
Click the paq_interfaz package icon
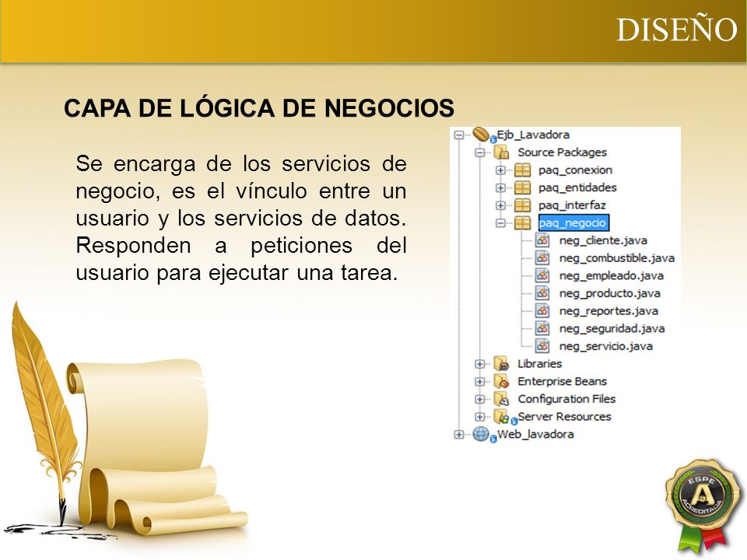click(523, 205)
